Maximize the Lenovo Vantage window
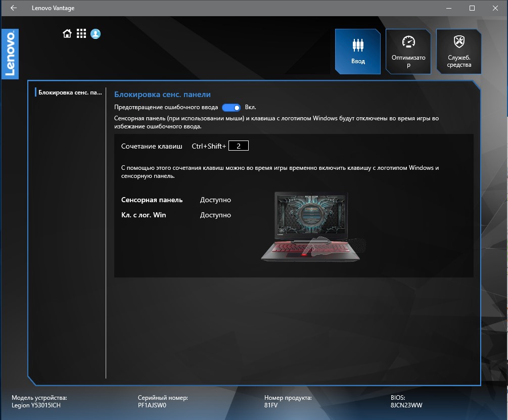508x420 pixels. (472, 8)
